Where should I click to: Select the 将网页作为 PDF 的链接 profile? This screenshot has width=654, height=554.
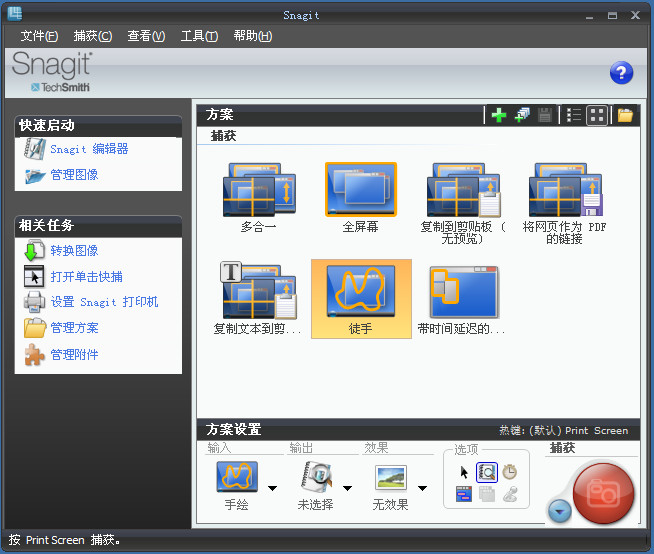[x=564, y=203]
